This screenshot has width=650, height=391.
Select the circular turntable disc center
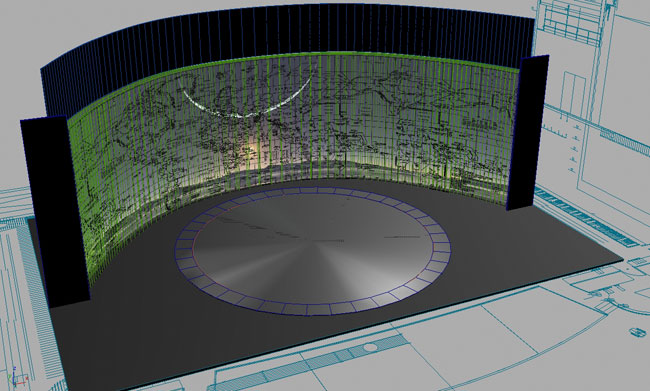(313, 248)
